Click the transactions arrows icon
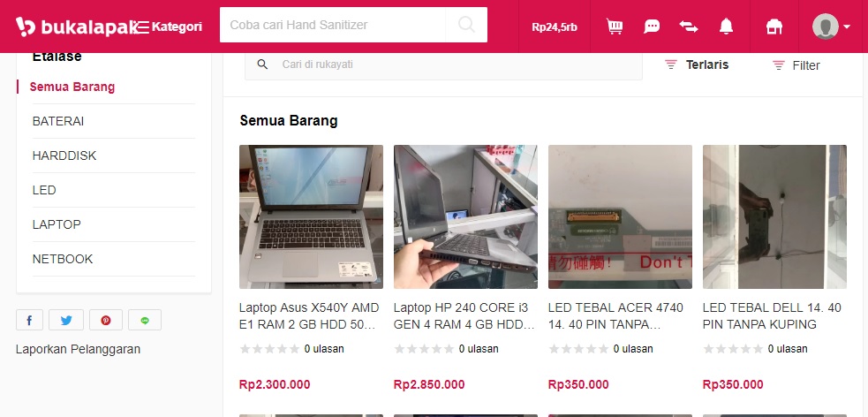The height and width of the screenshot is (417, 868). [689, 26]
